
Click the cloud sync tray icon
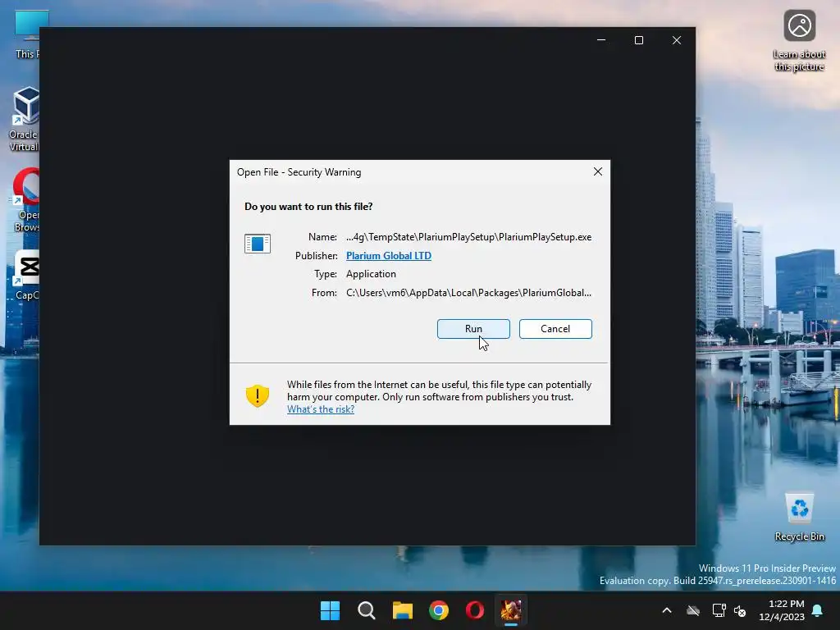(x=693, y=610)
